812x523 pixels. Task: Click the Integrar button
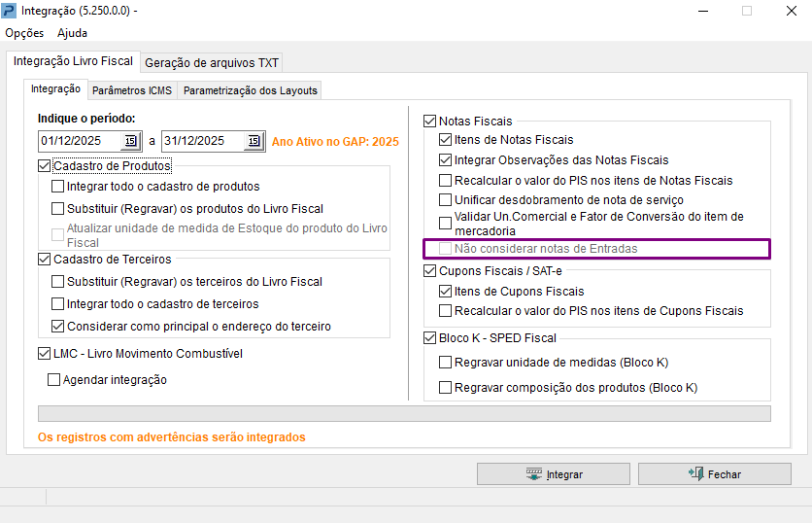tap(553, 474)
